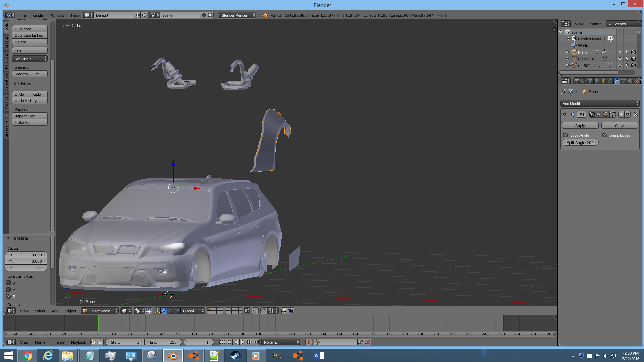Open the Global orientation dropdown
Image resolution: width=644 pixels, height=362 pixels.
pyautogui.click(x=193, y=311)
